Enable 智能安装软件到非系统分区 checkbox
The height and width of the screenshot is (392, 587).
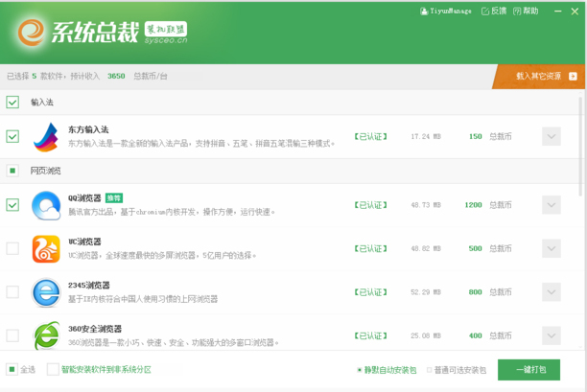coord(53,370)
